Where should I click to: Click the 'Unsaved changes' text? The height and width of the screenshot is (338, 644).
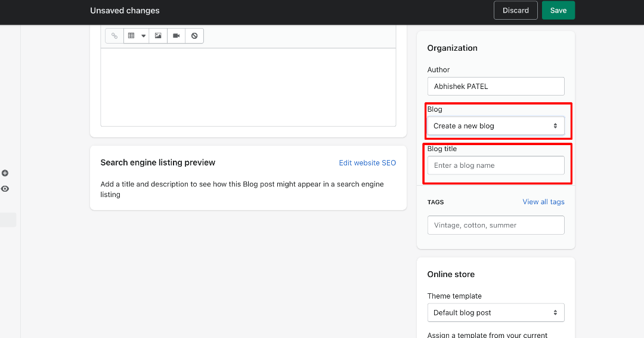(x=125, y=11)
